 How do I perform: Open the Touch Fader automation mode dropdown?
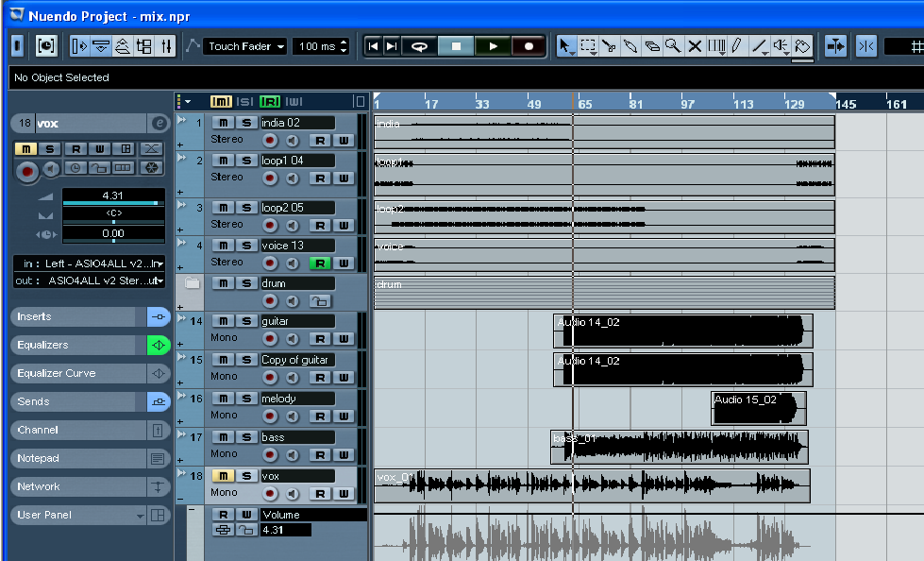coord(245,45)
